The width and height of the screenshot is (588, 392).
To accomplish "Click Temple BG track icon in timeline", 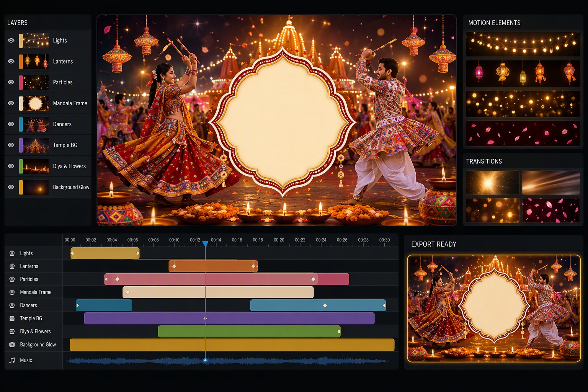I will [12, 318].
